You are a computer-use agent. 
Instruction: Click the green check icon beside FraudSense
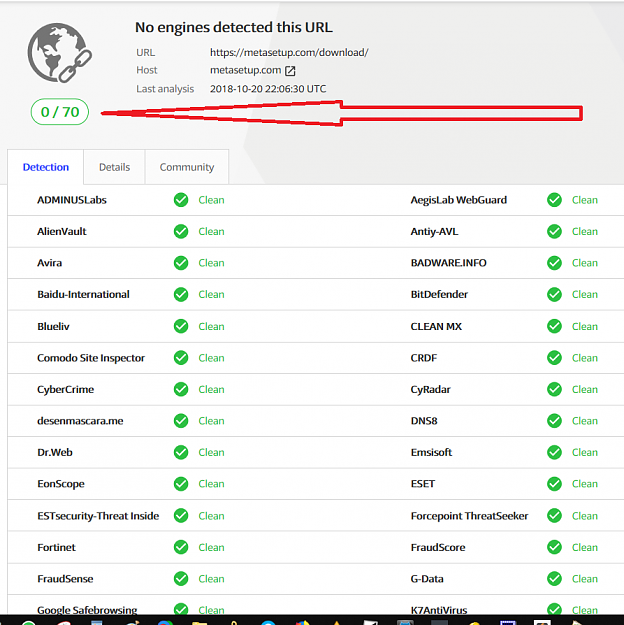181,579
